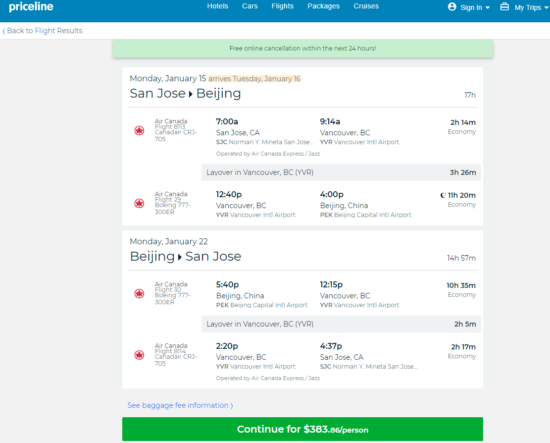This screenshot has height=443, width=550.
Task: Open the Hotels menu item
Action: pyautogui.click(x=217, y=6)
